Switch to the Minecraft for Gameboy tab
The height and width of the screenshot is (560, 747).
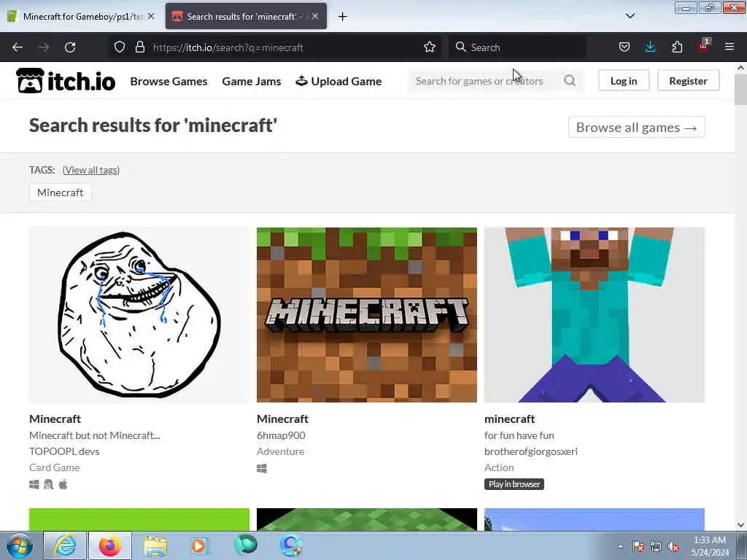click(x=82, y=16)
